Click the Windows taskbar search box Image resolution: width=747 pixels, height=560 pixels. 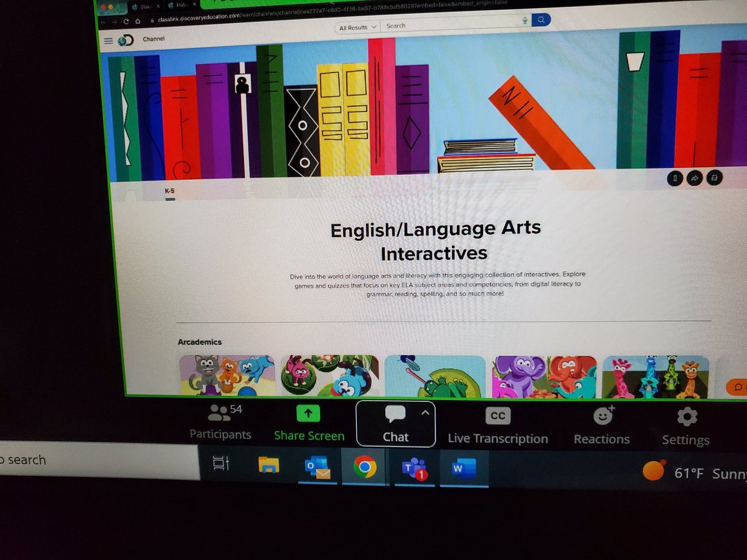(98, 460)
